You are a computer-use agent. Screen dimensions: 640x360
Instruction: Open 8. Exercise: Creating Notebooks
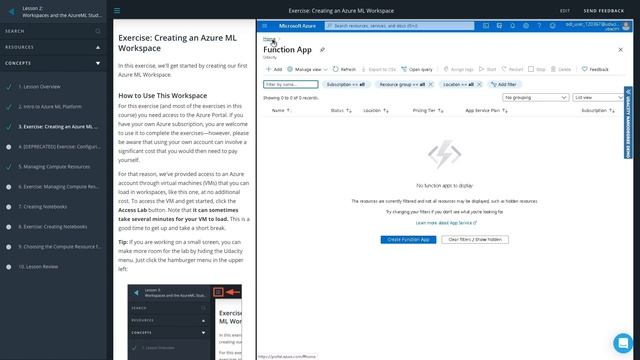tap(53, 227)
